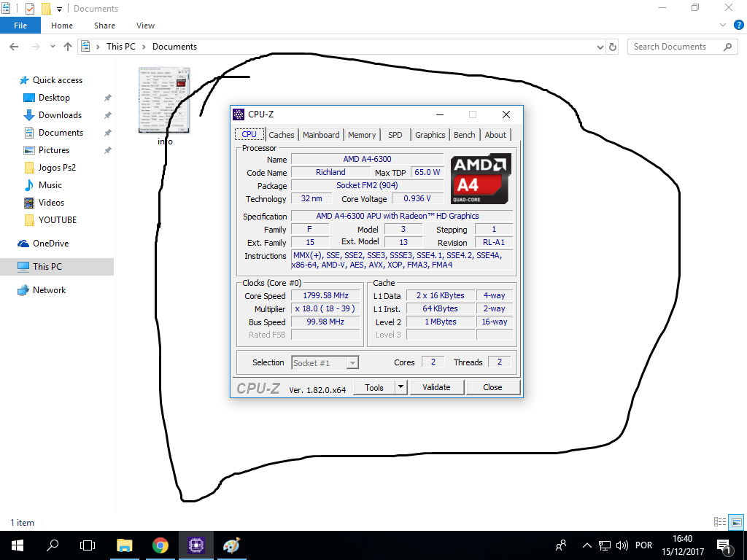Open the Caches tab in CPU-Z
747x560 pixels.
coord(281,135)
